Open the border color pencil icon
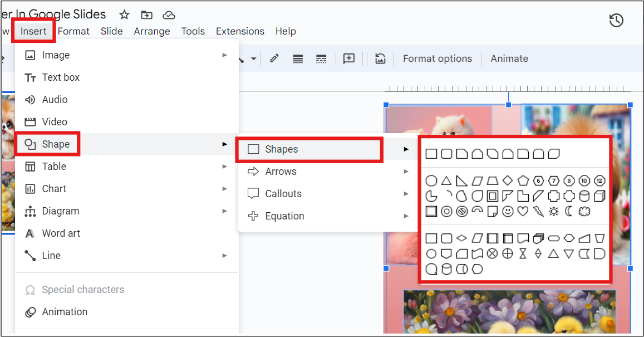Viewport: 644px width, 337px height. pyautogui.click(x=274, y=58)
